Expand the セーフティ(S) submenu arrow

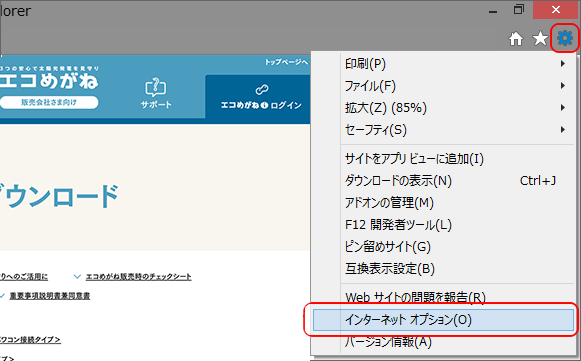(x=563, y=129)
